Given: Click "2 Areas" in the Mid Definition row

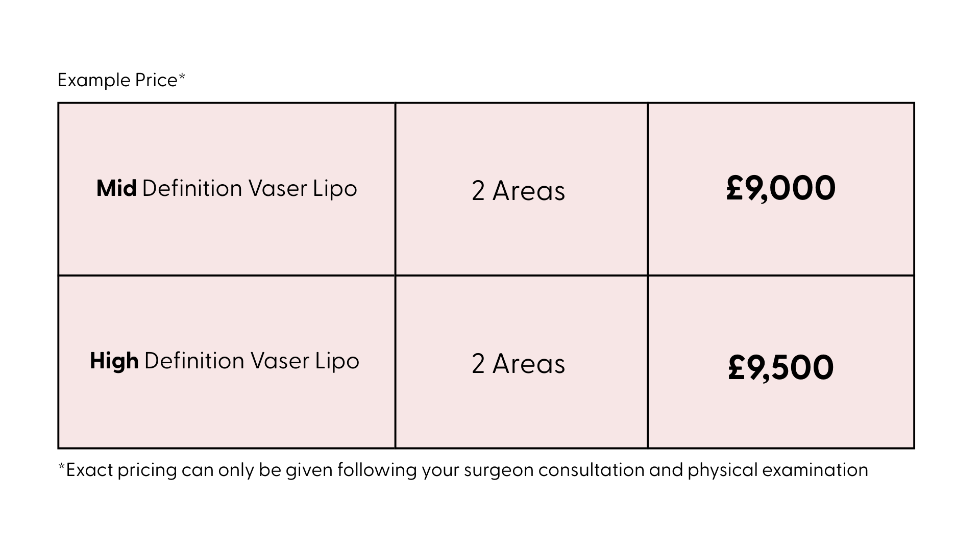Looking at the screenshot, I should click(518, 191).
